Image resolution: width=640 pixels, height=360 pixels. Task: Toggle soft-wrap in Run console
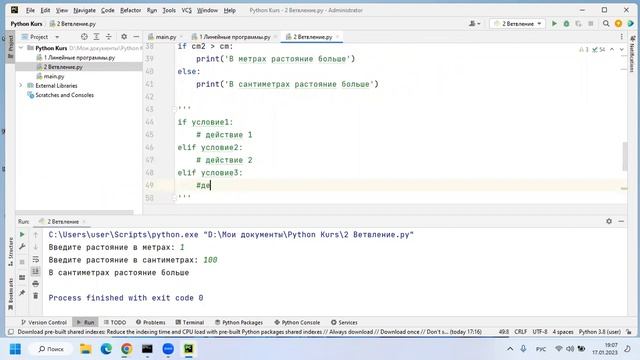pos(36,259)
